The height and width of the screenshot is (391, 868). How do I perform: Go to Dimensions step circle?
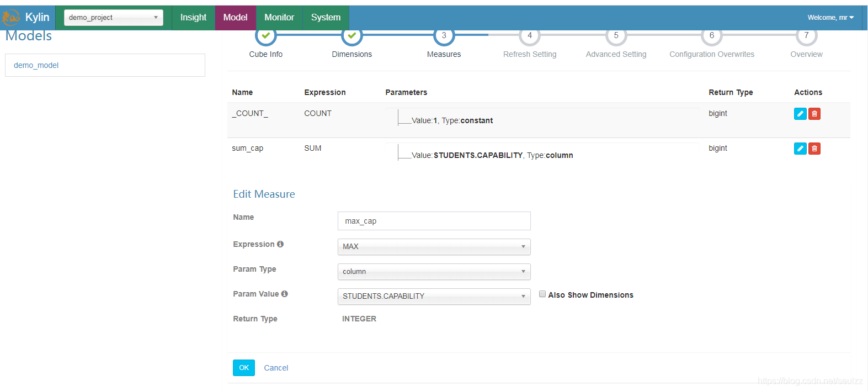pos(352,35)
